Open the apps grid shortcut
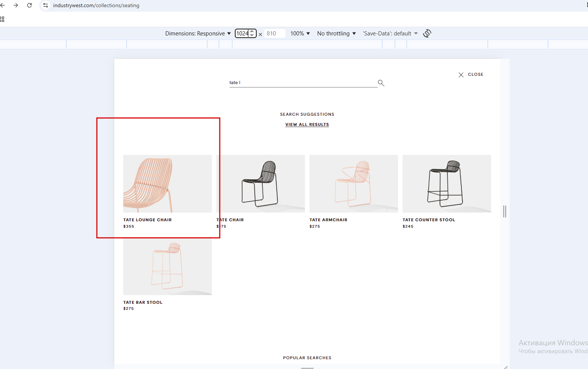Screen dimensions: 588x369 tap(2, 19)
